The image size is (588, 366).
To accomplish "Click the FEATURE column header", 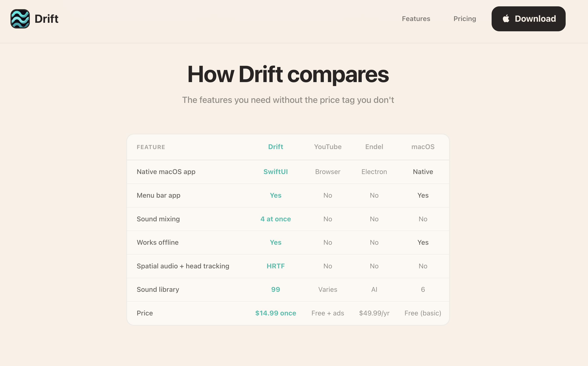I will [151, 147].
